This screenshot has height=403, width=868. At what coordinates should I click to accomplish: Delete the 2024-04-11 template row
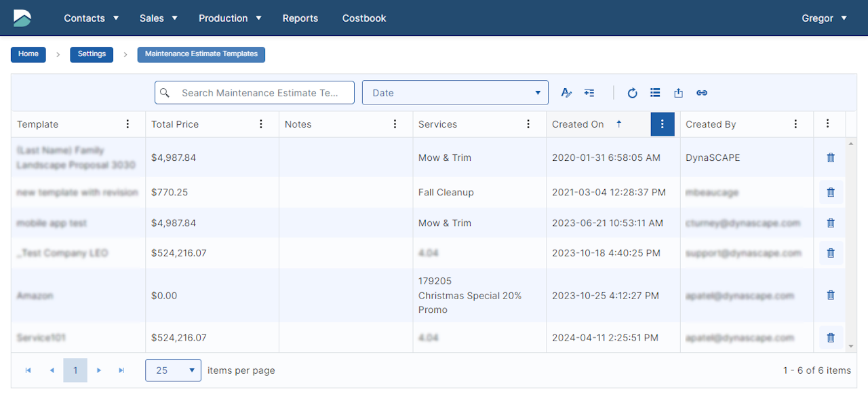click(x=831, y=337)
